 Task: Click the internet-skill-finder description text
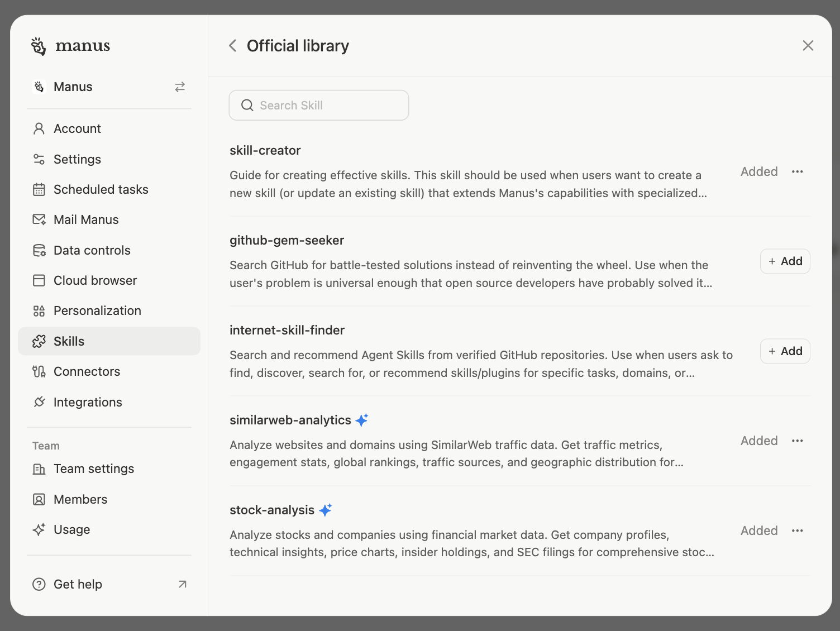(x=481, y=364)
